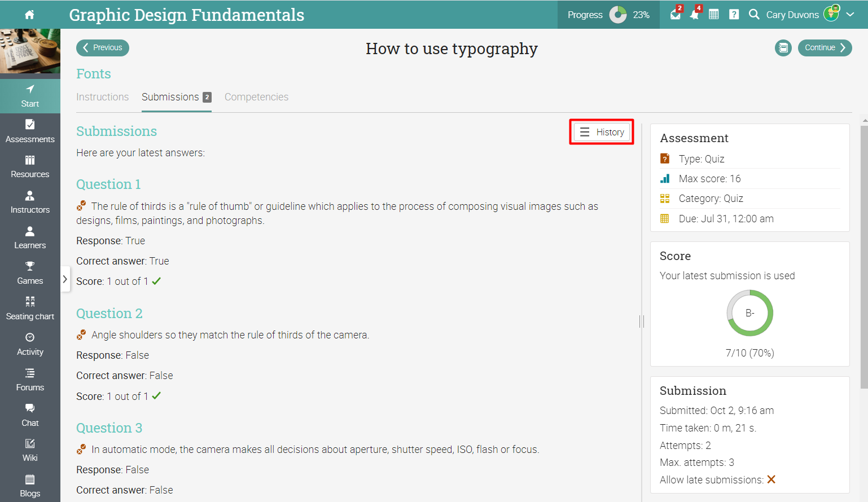This screenshot has height=502, width=868.
Task: Switch to the Submissions tab
Action: (177, 97)
